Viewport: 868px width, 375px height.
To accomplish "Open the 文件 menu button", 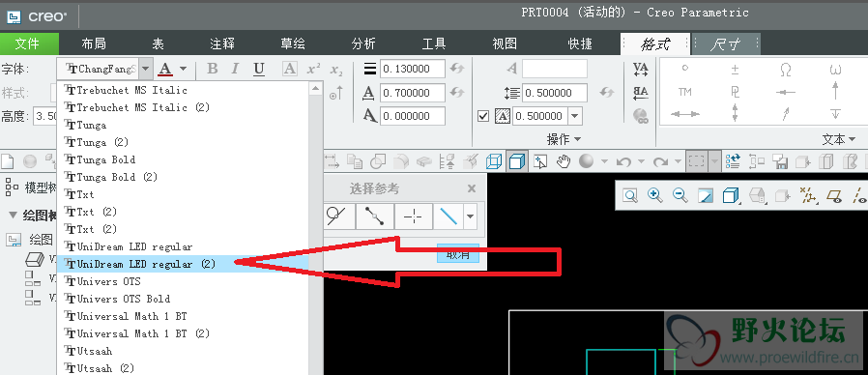I will click(x=29, y=43).
